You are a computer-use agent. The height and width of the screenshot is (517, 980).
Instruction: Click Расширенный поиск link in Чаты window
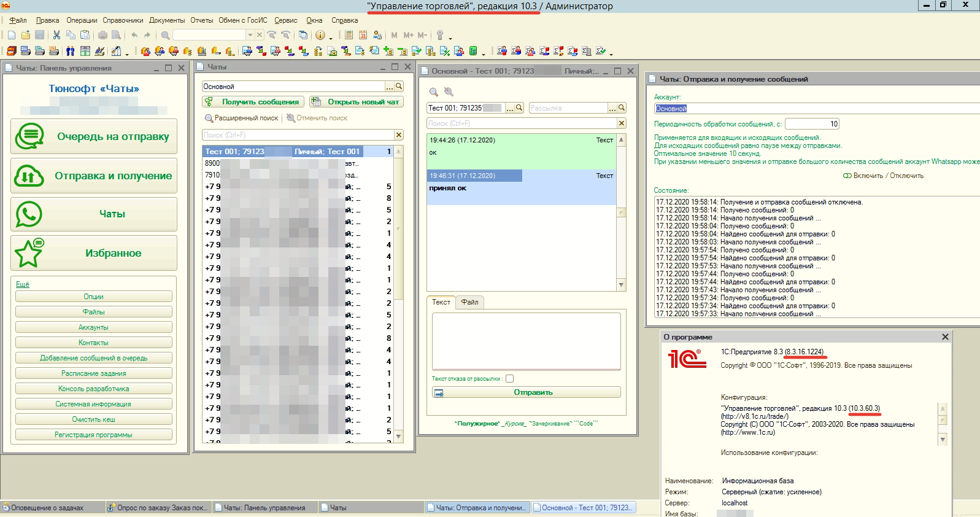point(241,118)
